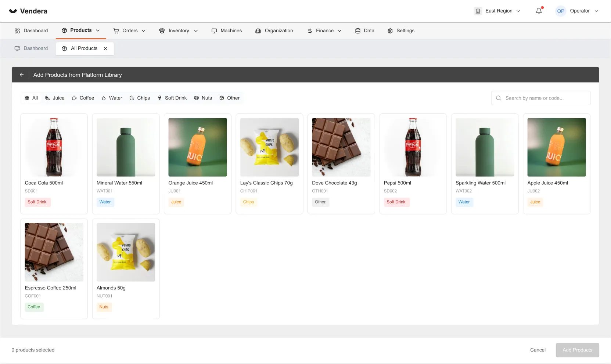Click the Organization building icon

[x=258, y=31]
